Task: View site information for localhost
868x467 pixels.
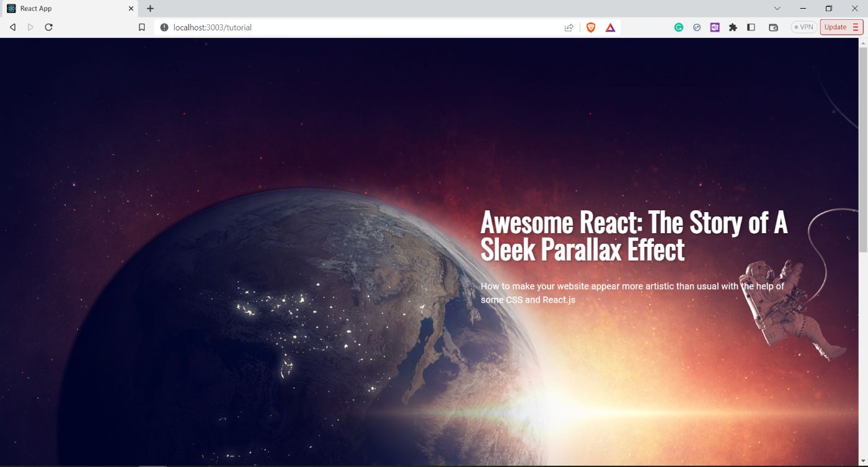Action: pos(164,27)
